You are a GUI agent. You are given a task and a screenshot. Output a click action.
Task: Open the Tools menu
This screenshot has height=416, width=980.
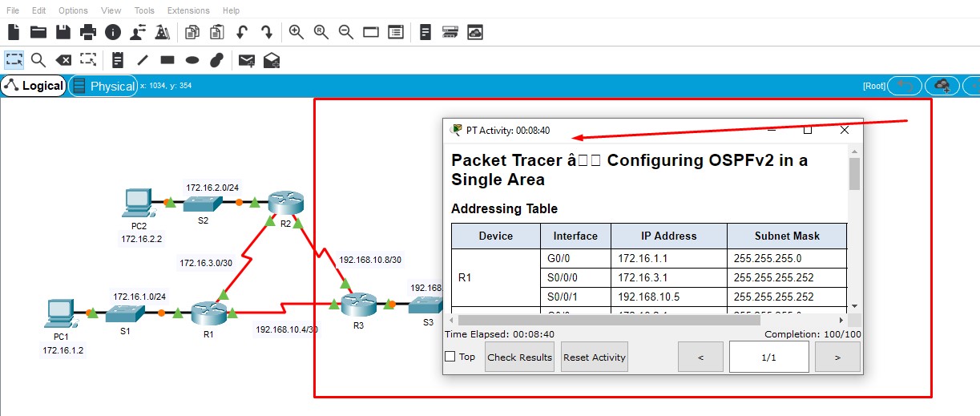click(145, 10)
